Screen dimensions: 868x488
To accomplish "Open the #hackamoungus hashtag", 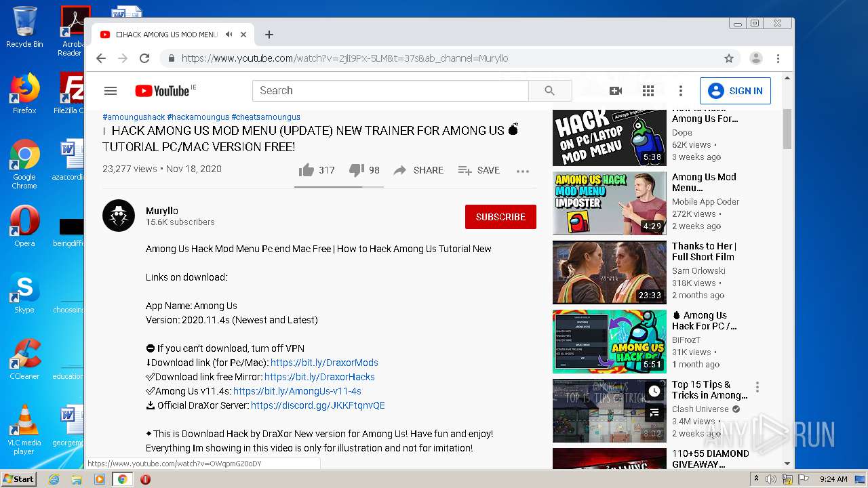I will tap(198, 117).
